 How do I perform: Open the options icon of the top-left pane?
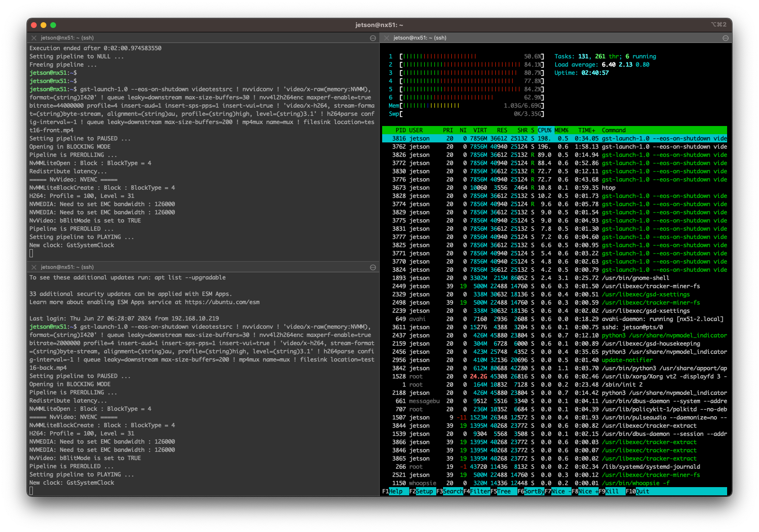372,38
